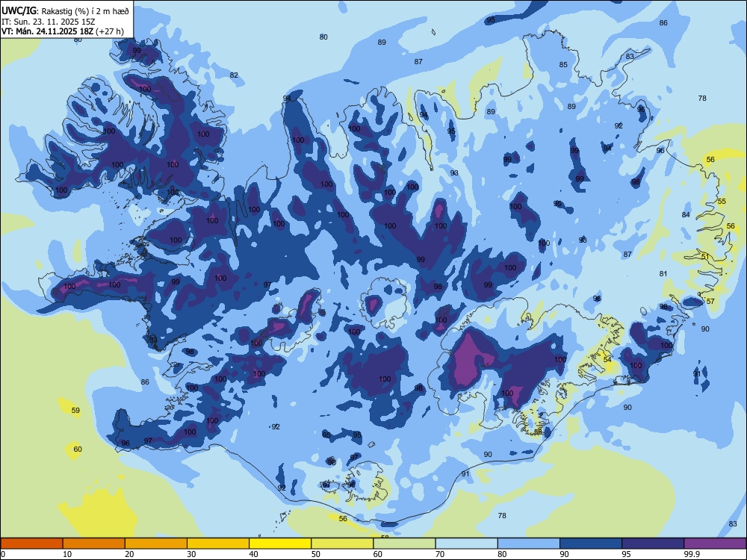Click the humidity value '84' on the map

point(686,215)
